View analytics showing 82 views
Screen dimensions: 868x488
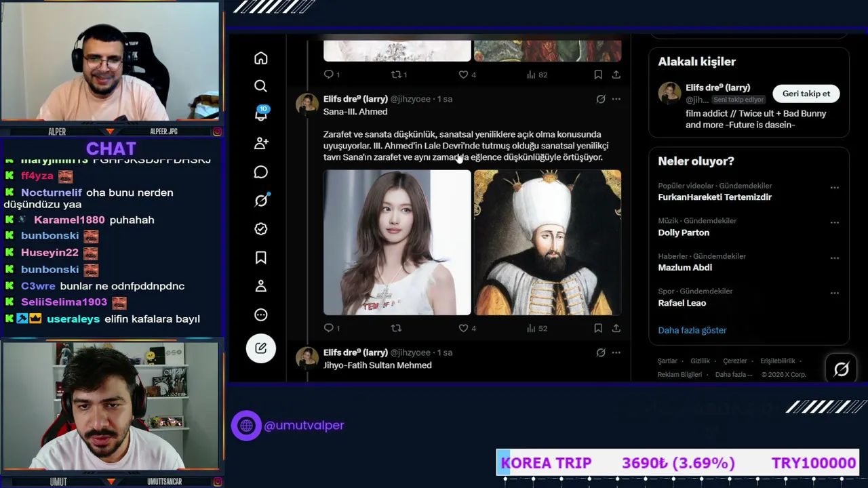(x=536, y=75)
